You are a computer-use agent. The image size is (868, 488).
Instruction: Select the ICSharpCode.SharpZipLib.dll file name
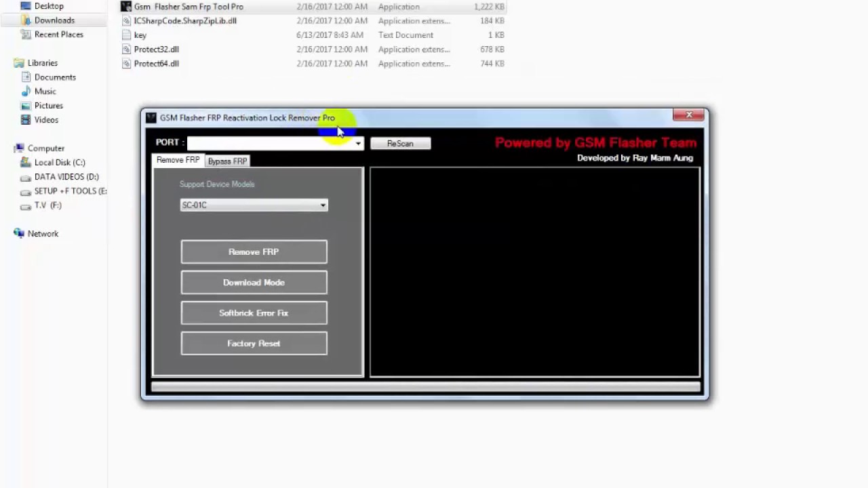[x=185, y=21]
